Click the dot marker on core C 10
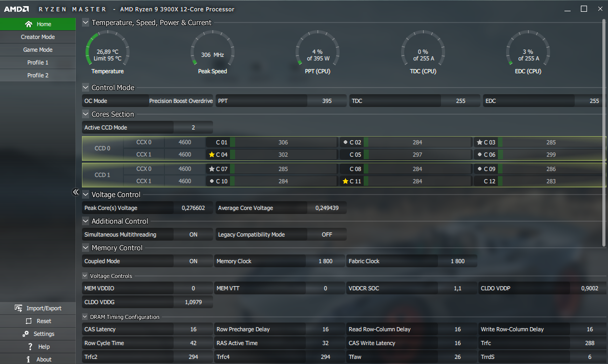The image size is (608, 364). pos(212,181)
